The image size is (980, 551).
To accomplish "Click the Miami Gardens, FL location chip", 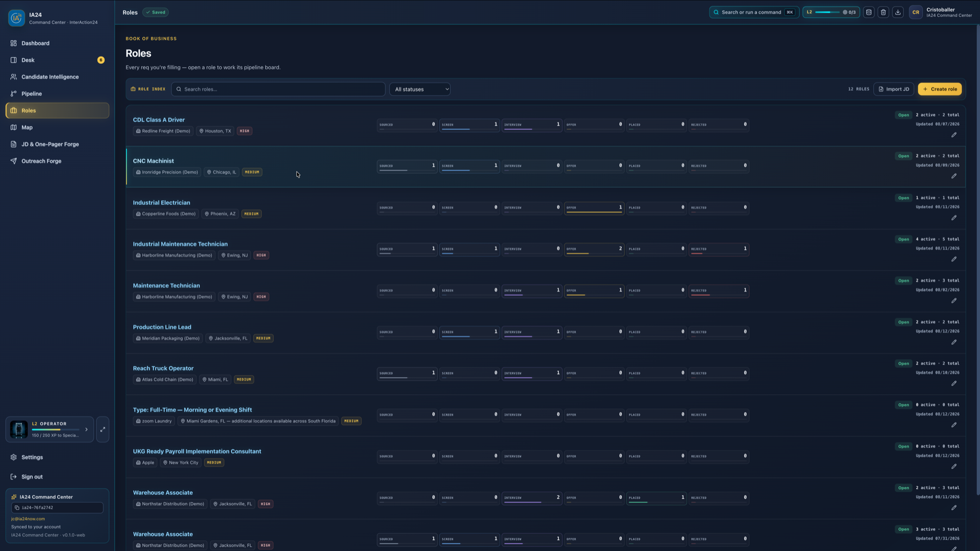I will tap(258, 421).
